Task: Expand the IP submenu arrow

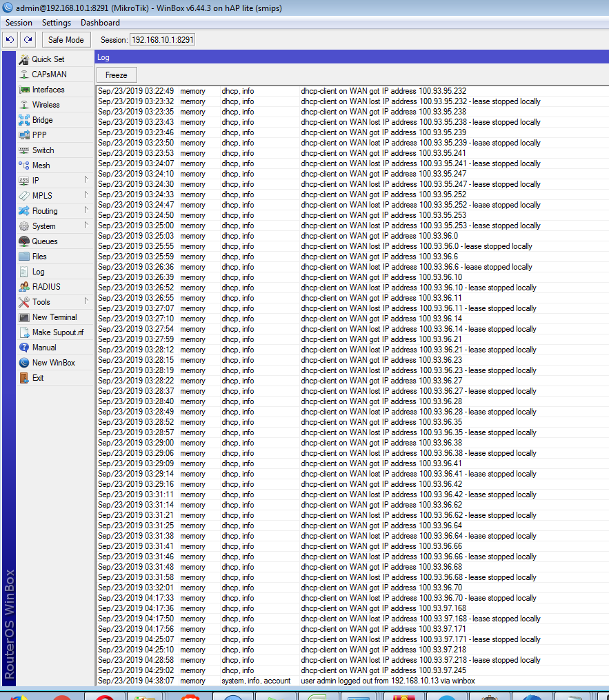Action: click(86, 180)
